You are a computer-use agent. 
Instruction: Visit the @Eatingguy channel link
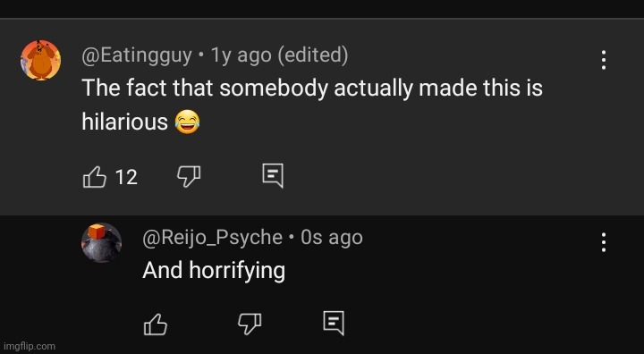(x=137, y=55)
